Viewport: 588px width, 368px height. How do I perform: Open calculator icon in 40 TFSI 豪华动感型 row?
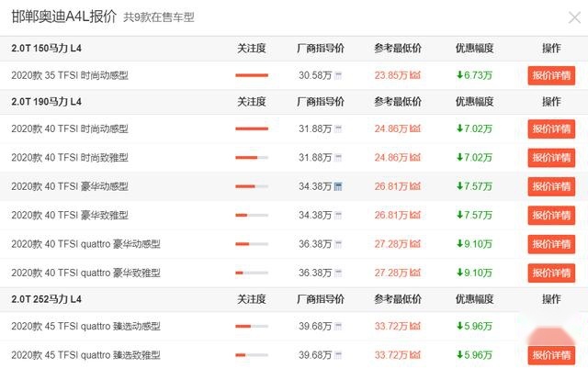[338, 186]
